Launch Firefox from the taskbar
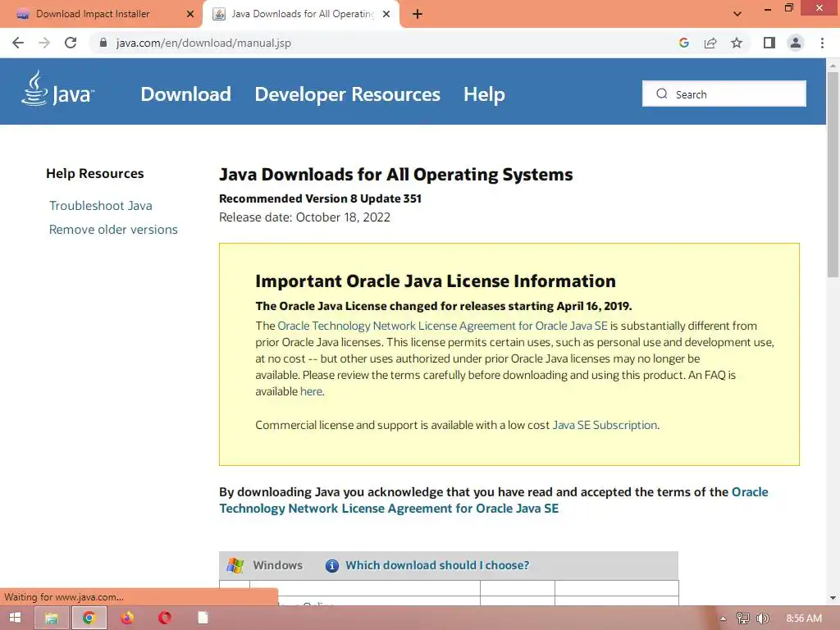 (127, 619)
